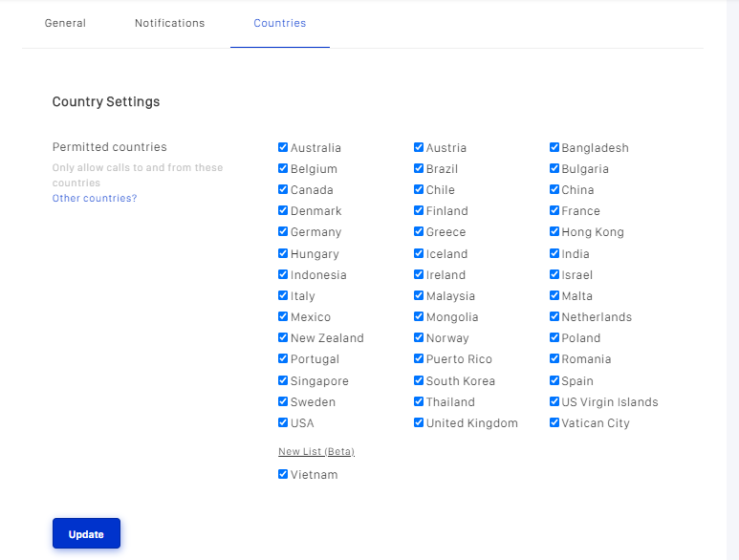
Task: Uncheck the Singapore checkbox
Action: [283, 380]
